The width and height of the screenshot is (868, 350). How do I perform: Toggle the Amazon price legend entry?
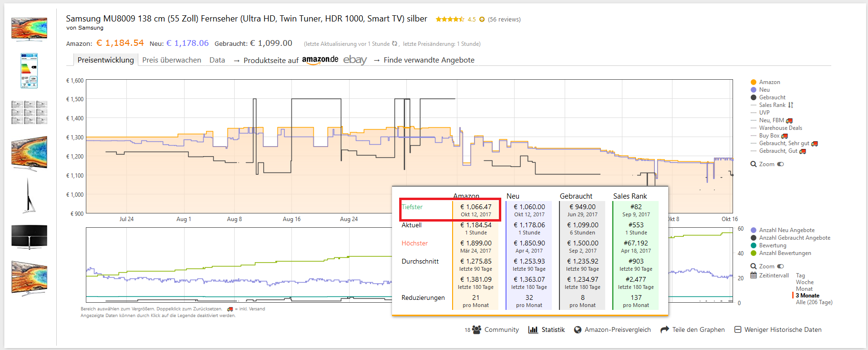click(765, 82)
